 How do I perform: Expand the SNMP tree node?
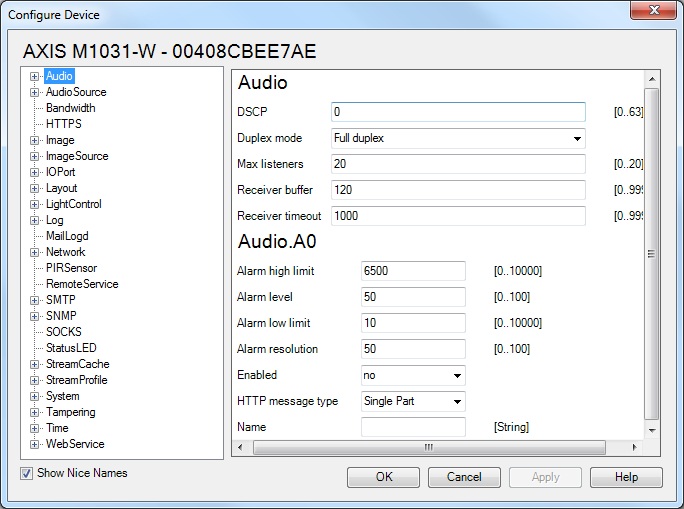tap(34, 316)
